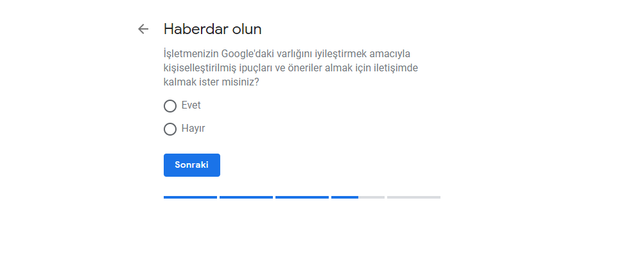The width and height of the screenshot is (644, 268).
Task: Click the first blue progress bar segment
Action: [x=190, y=197]
